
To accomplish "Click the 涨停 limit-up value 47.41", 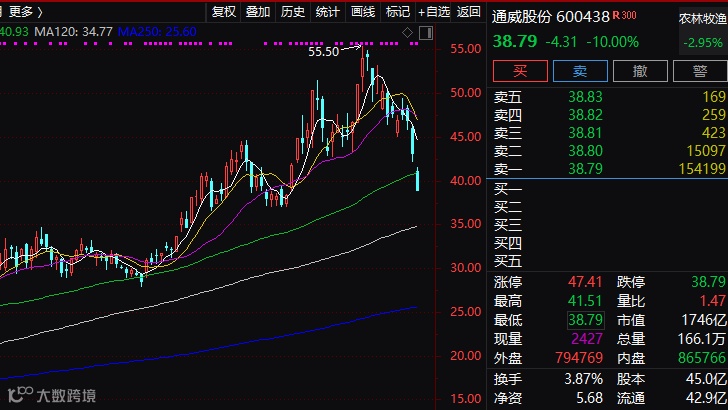I will pyautogui.click(x=585, y=282).
